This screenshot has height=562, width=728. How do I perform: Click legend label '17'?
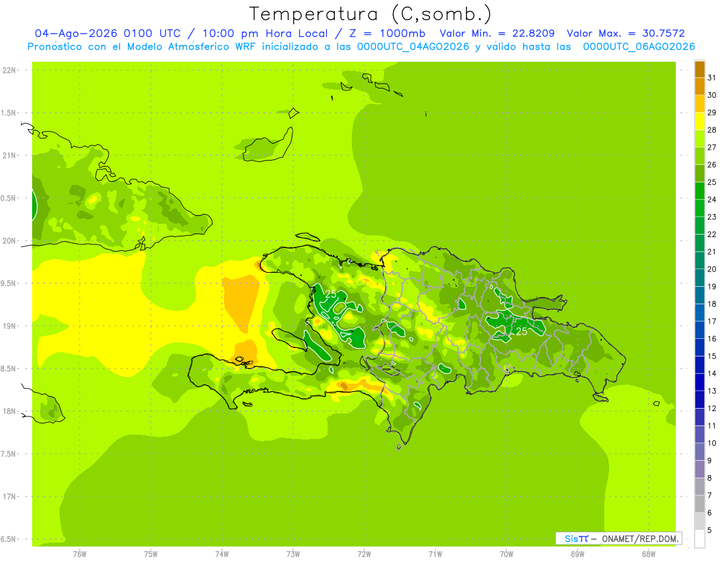pos(712,321)
